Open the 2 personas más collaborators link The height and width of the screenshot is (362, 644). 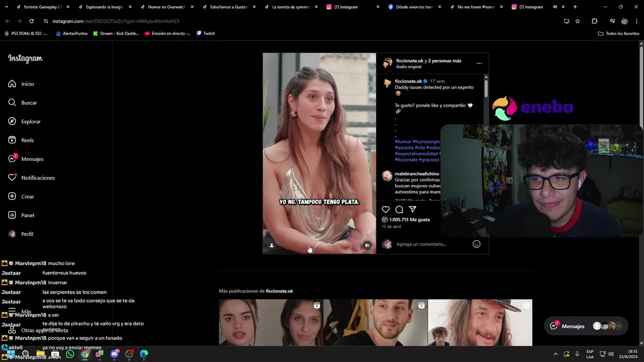click(x=445, y=61)
